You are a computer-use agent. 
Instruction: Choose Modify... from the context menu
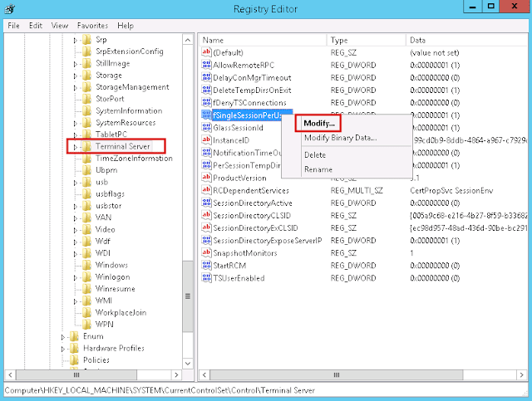pyautogui.click(x=318, y=124)
